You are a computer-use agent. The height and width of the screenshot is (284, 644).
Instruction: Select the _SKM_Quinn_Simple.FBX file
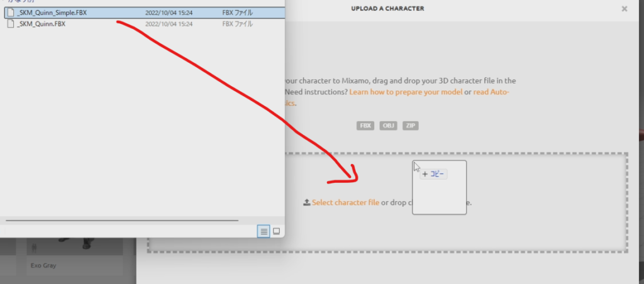(x=145, y=13)
